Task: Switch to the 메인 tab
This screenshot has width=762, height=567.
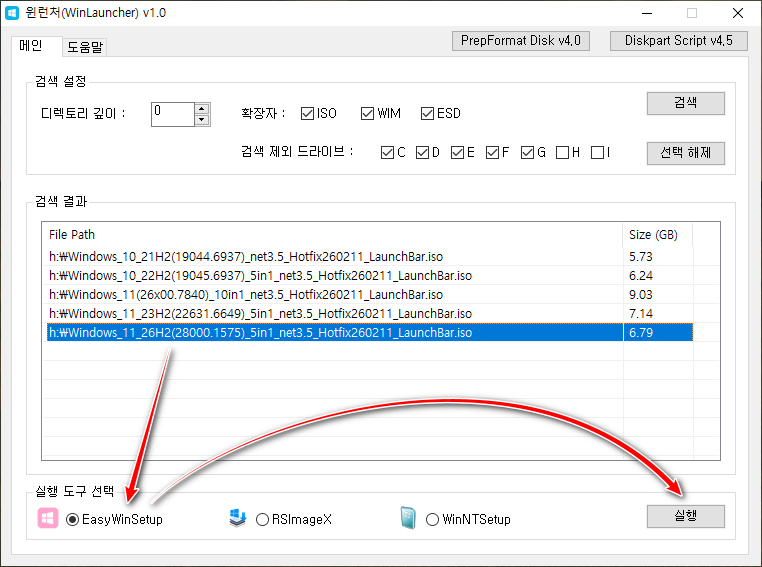Action: 36,46
